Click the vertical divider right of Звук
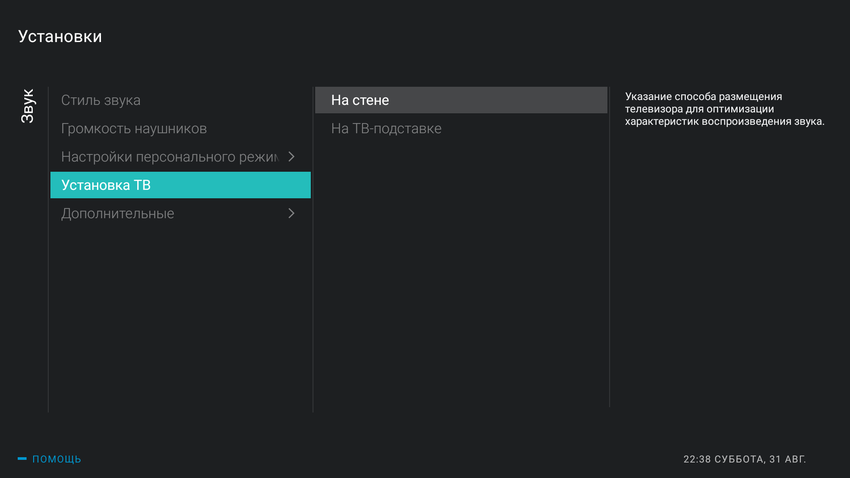Image resolution: width=850 pixels, height=478 pixels. [48, 250]
